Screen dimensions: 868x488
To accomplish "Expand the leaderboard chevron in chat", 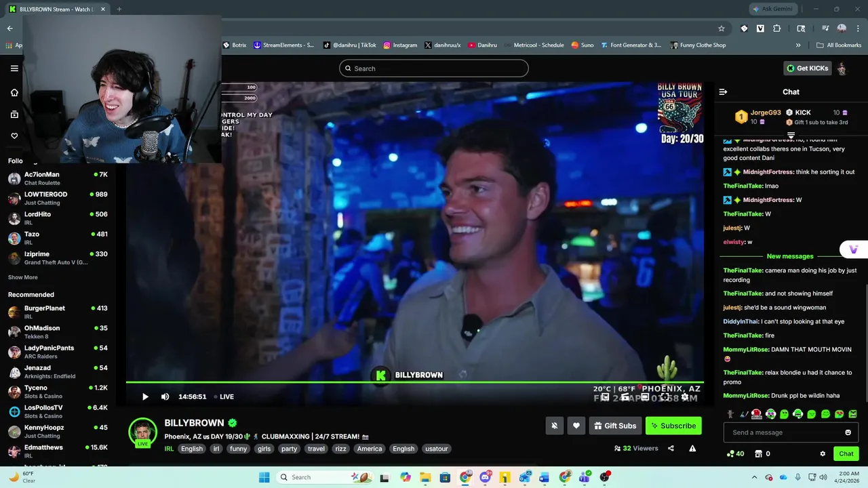I will pos(791,136).
